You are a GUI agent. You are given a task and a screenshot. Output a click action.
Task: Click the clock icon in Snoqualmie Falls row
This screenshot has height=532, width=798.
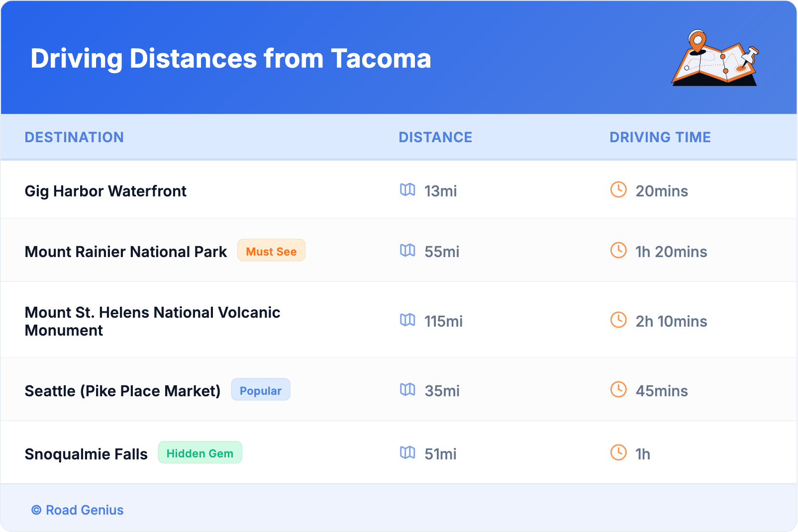coord(618,453)
